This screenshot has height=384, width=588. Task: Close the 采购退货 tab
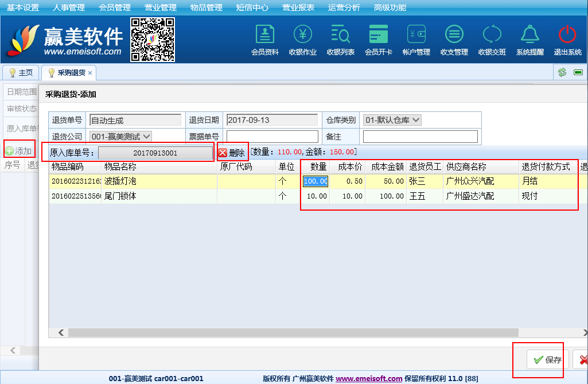[x=90, y=73]
